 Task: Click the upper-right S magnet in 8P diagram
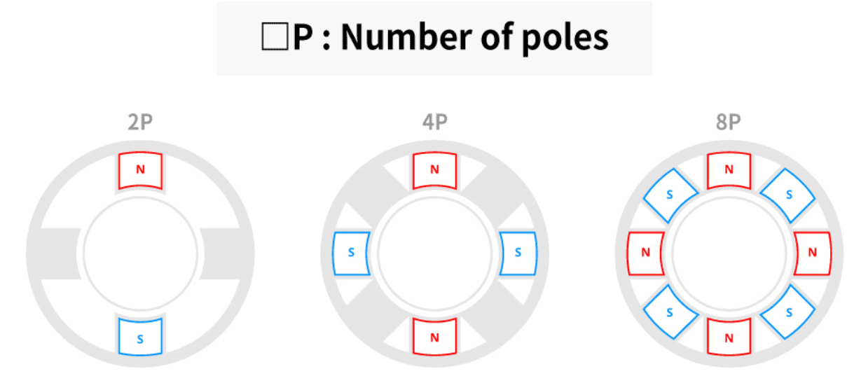click(x=788, y=194)
